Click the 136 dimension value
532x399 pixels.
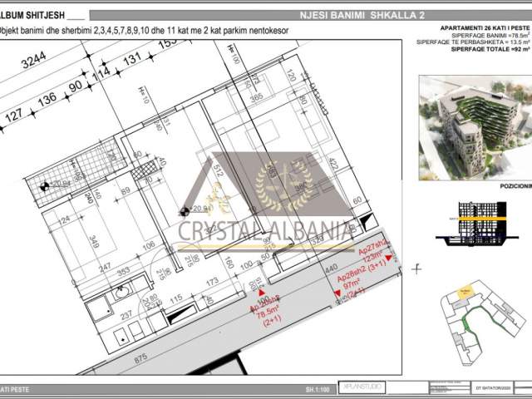tap(47, 100)
